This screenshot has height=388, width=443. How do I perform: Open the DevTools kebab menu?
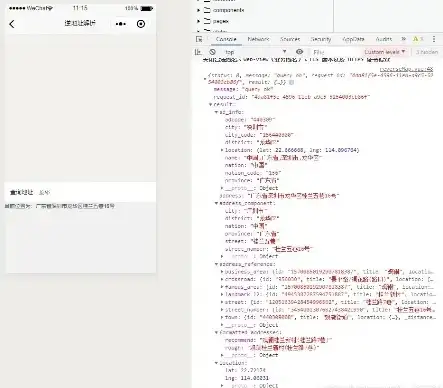434,39
